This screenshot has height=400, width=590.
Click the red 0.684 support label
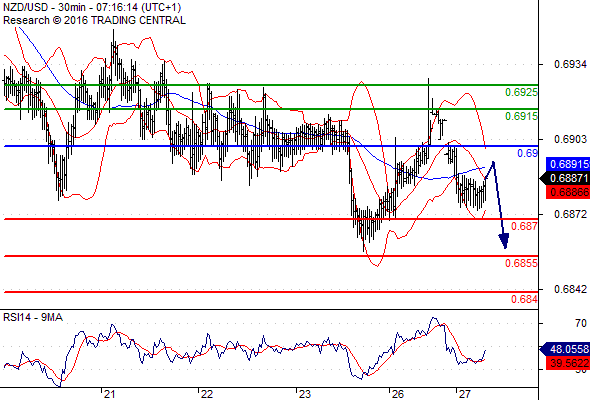524,299
